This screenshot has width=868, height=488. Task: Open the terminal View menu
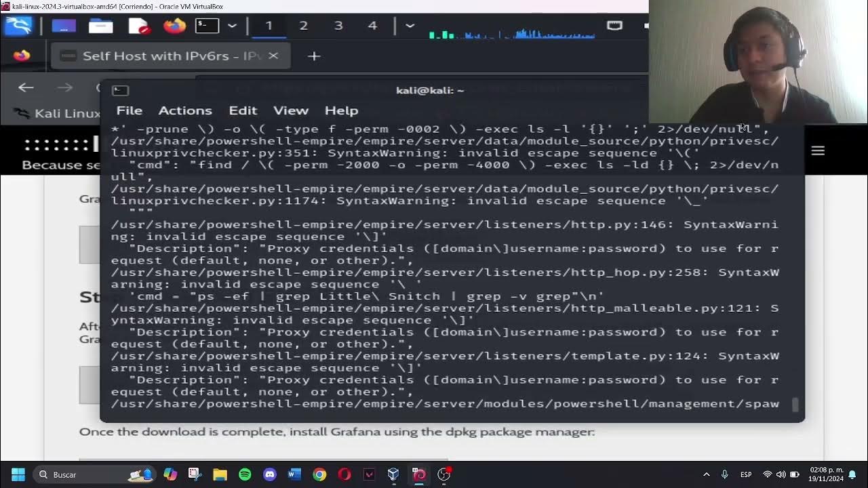(291, 110)
